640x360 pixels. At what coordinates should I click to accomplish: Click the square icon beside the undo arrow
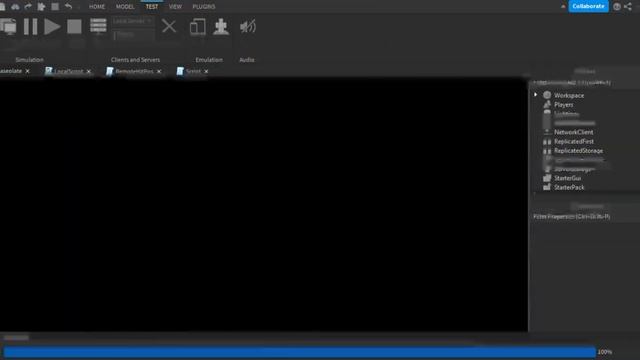(55, 6)
